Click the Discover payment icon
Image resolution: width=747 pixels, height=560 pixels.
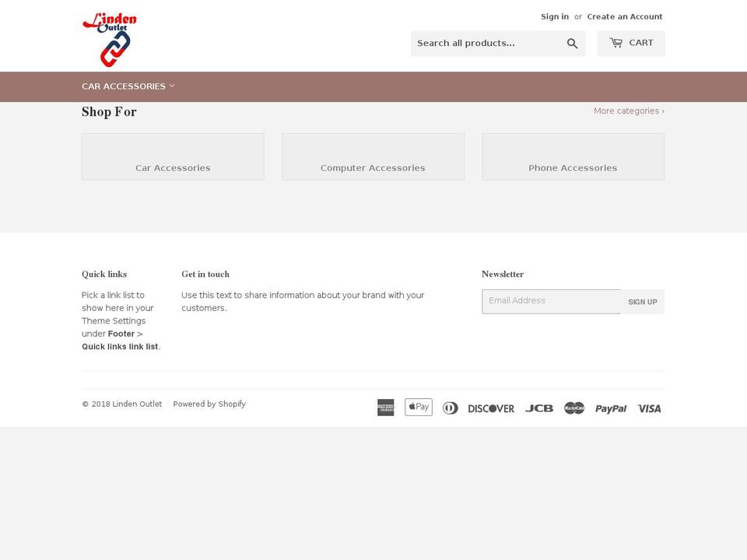(x=491, y=408)
